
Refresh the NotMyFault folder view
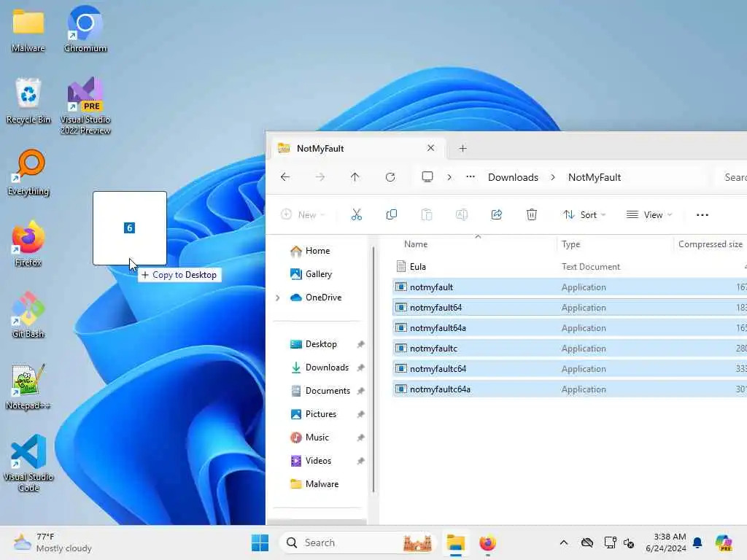(x=390, y=177)
